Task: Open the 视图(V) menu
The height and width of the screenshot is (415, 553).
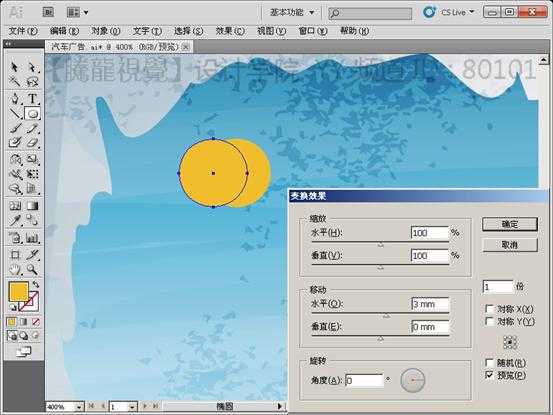Action: point(272,31)
